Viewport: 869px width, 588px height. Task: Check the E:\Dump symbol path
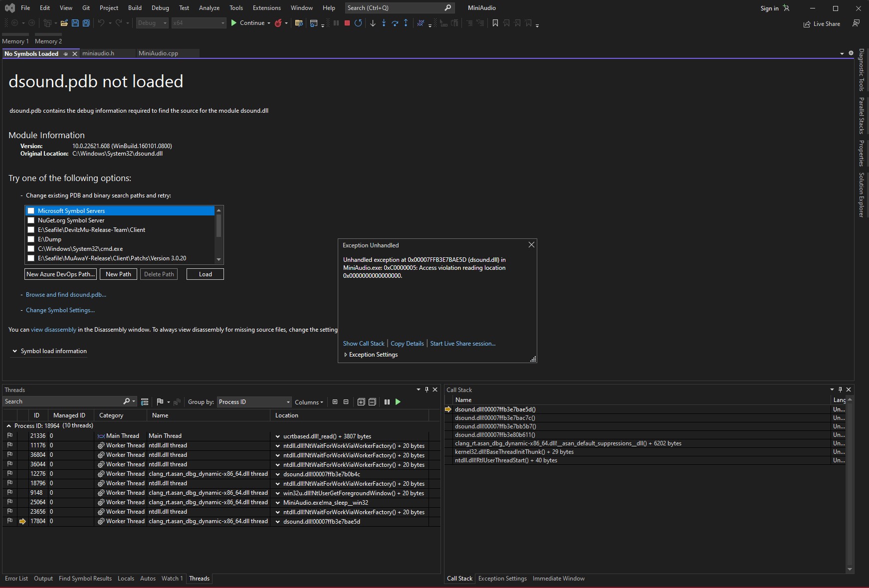tap(31, 239)
